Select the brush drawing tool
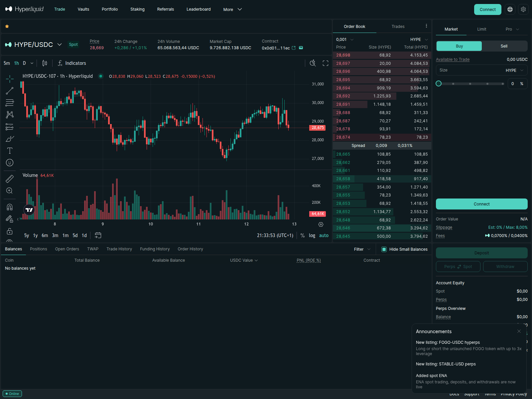The width and height of the screenshot is (532, 399). pos(10,139)
